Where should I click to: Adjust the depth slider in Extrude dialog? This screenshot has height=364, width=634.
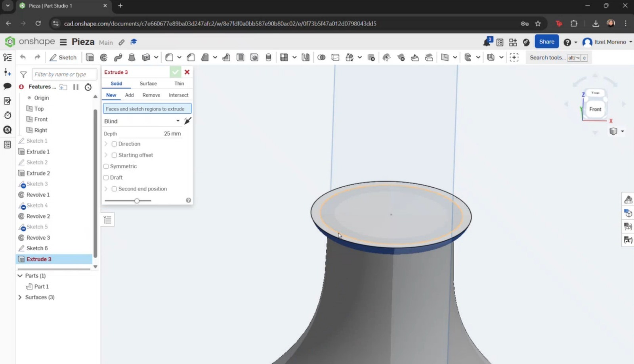tap(137, 201)
